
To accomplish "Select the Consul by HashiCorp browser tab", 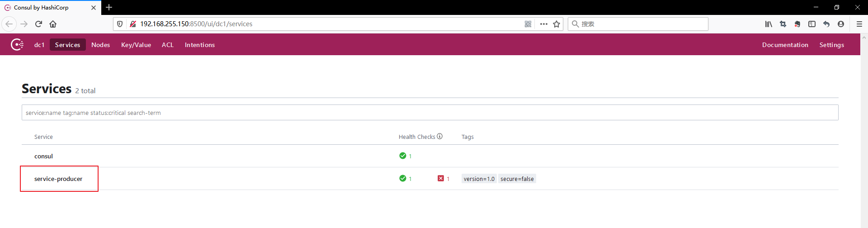I will tap(50, 8).
